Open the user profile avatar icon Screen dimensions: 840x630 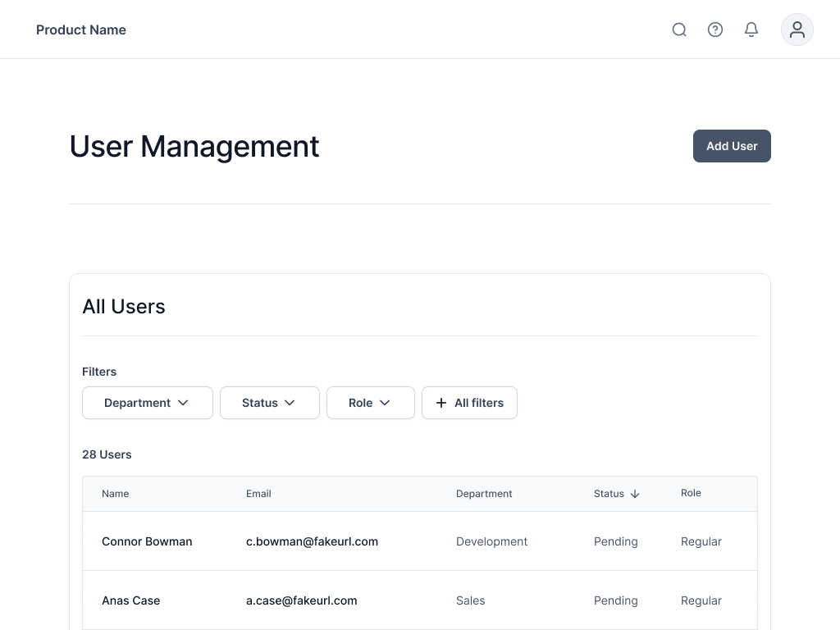(797, 30)
